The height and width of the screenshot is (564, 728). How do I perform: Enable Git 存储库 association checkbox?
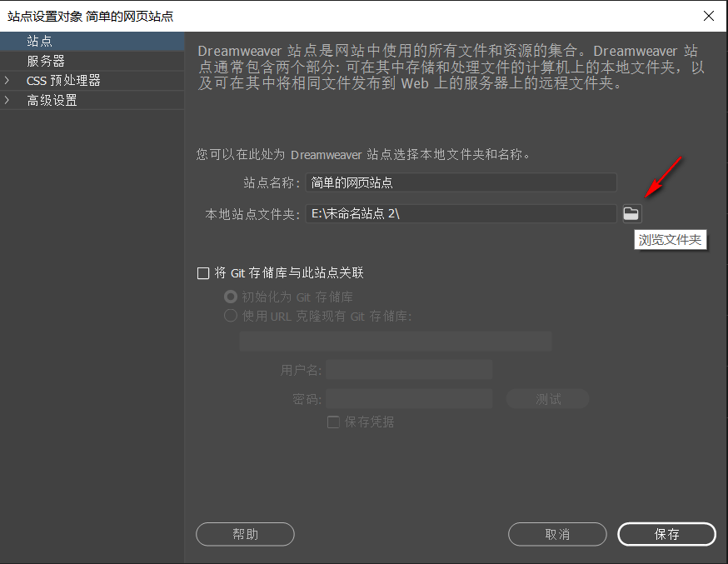[x=203, y=273]
